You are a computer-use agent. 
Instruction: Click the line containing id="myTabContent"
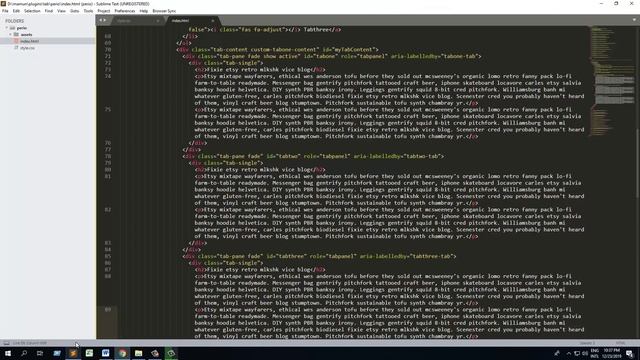(x=278, y=50)
